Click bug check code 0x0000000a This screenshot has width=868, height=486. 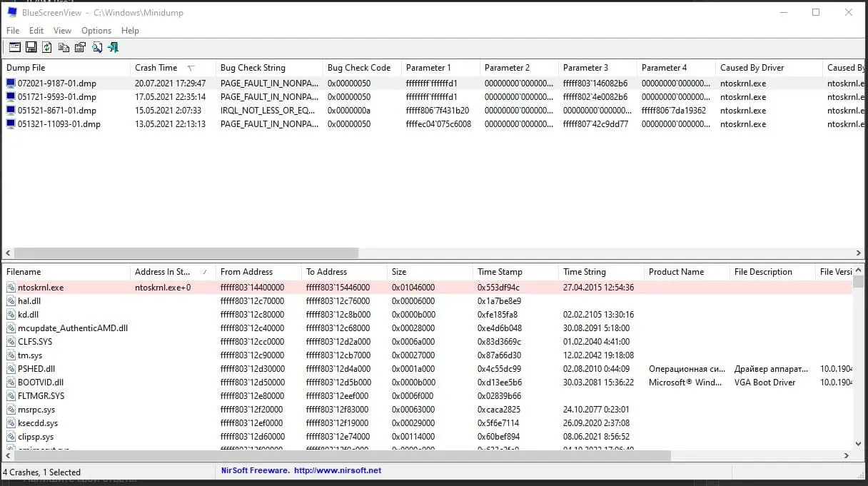click(x=349, y=111)
